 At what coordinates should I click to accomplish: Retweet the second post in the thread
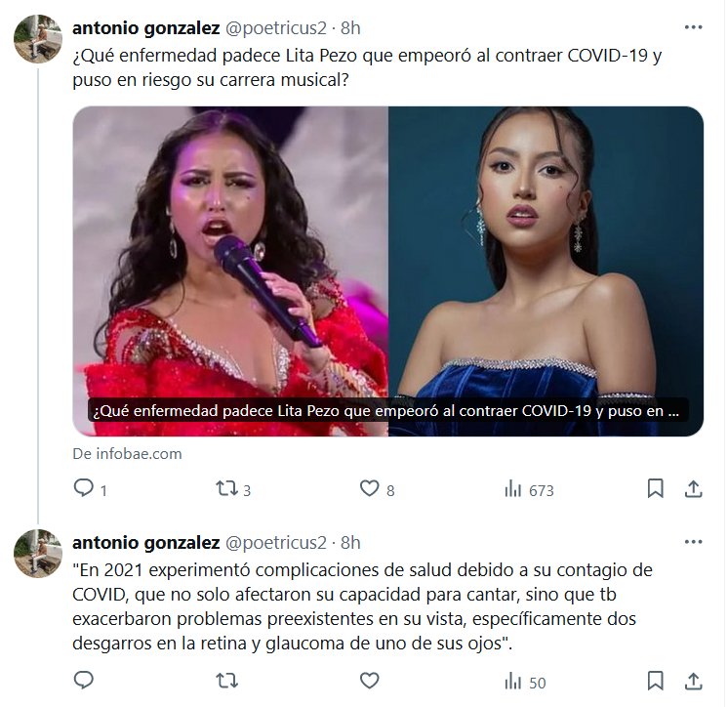227,681
